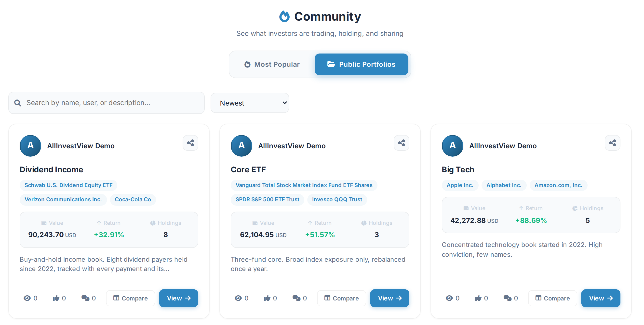
Task: Click AllInvestView Demo name on Dividend Income card
Action: pyautogui.click(x=81, y=146)
